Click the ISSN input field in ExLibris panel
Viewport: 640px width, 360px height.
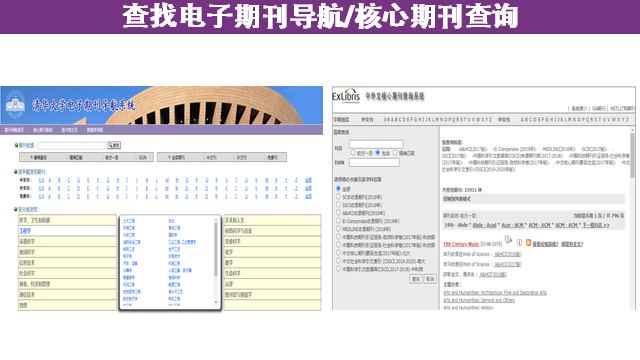coord(374,162)
